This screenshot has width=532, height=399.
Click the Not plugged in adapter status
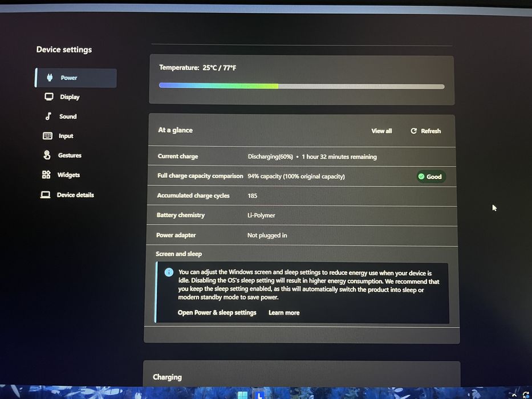tap(267, 235)
